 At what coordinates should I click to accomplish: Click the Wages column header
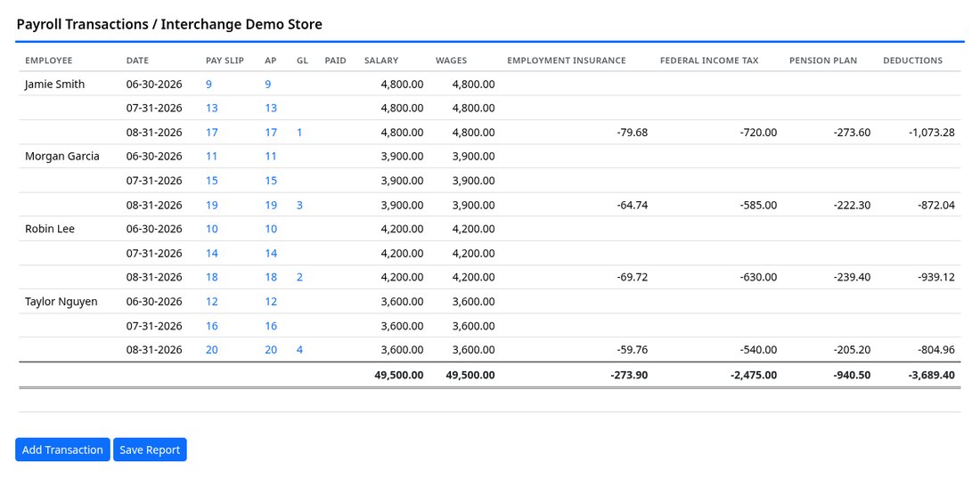(452, 61)
